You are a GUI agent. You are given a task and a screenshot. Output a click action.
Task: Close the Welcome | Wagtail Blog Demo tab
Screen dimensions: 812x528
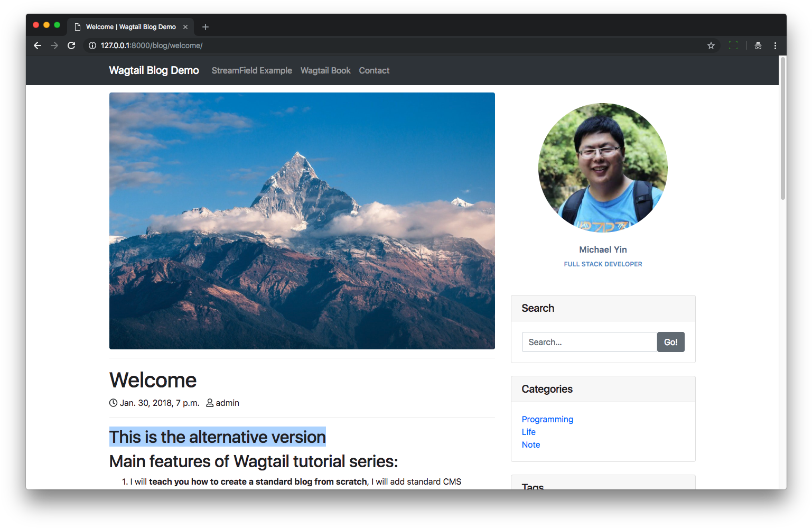tap(185, 27)
